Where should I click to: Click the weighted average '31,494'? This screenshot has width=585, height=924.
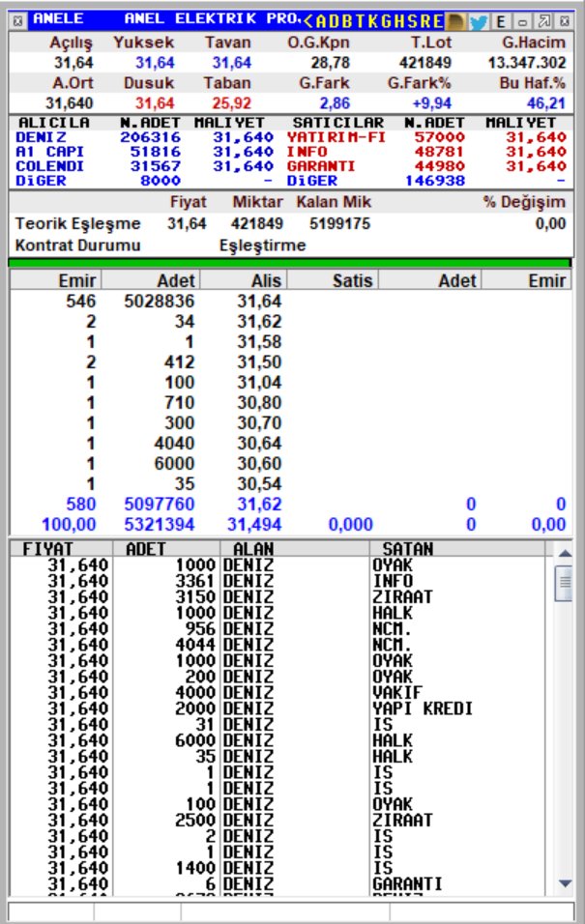(254, 525)
